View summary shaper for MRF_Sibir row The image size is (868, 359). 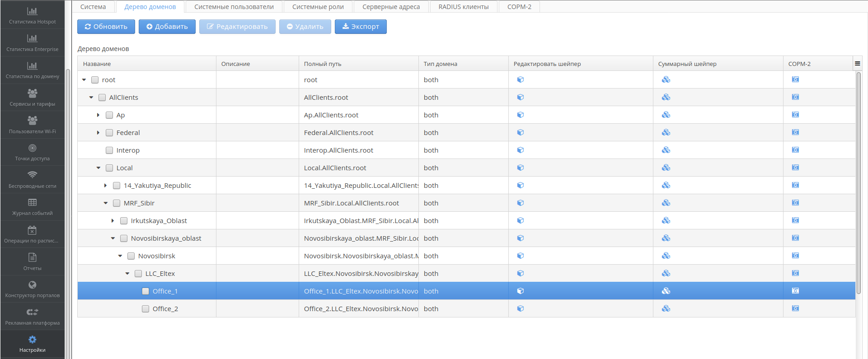[x=666, y=203]
